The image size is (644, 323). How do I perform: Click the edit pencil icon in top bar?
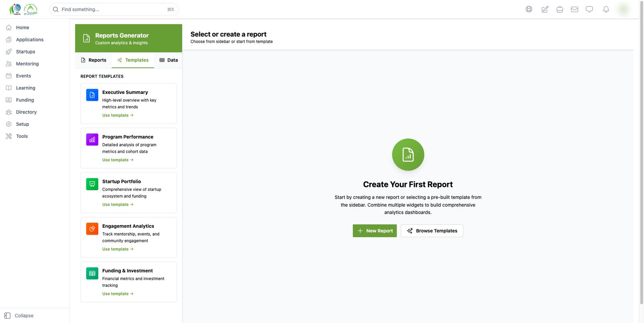tap(545, 9)
